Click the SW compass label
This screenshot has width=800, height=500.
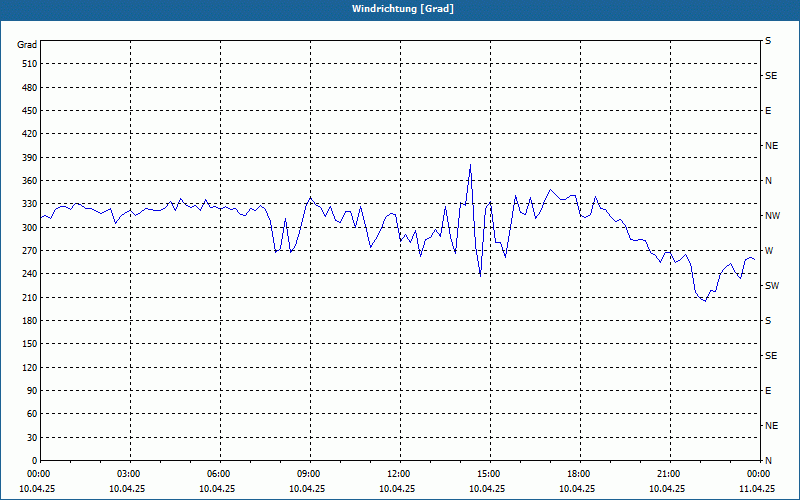tap(772, 286)
